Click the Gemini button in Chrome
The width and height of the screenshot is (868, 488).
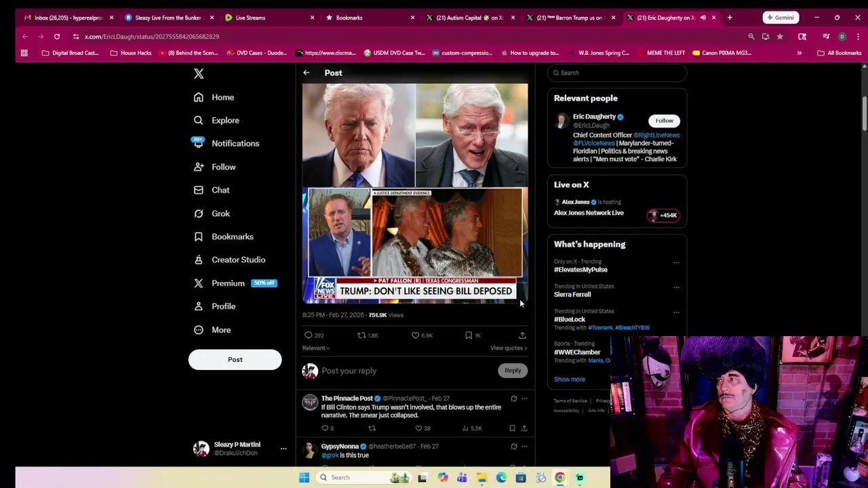779,18
